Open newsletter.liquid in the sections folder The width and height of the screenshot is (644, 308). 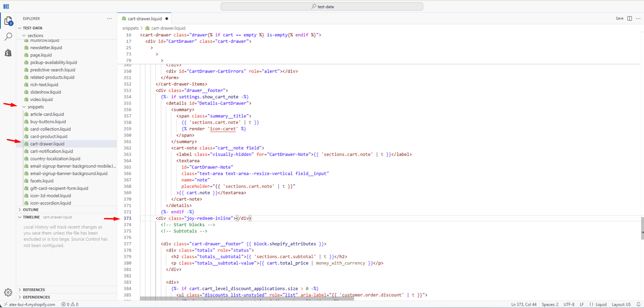[x=46, y=48]
